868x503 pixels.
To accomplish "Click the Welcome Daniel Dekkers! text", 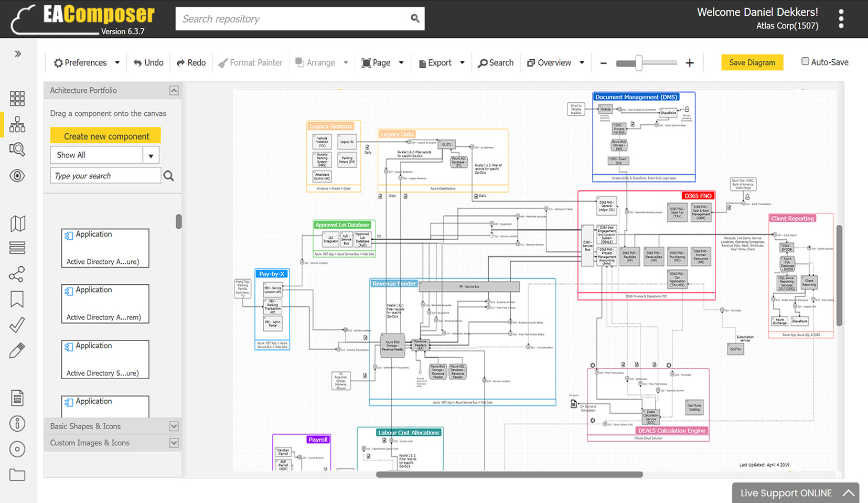I will click(x=757, y=12).
